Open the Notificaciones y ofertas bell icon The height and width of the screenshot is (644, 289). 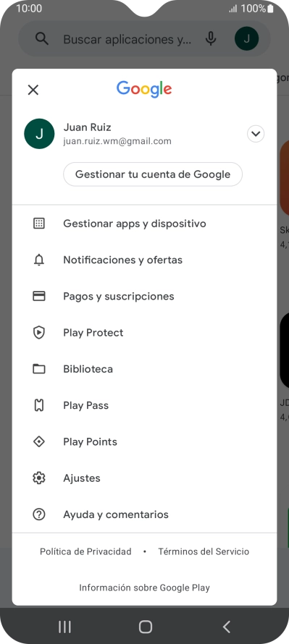39,260
